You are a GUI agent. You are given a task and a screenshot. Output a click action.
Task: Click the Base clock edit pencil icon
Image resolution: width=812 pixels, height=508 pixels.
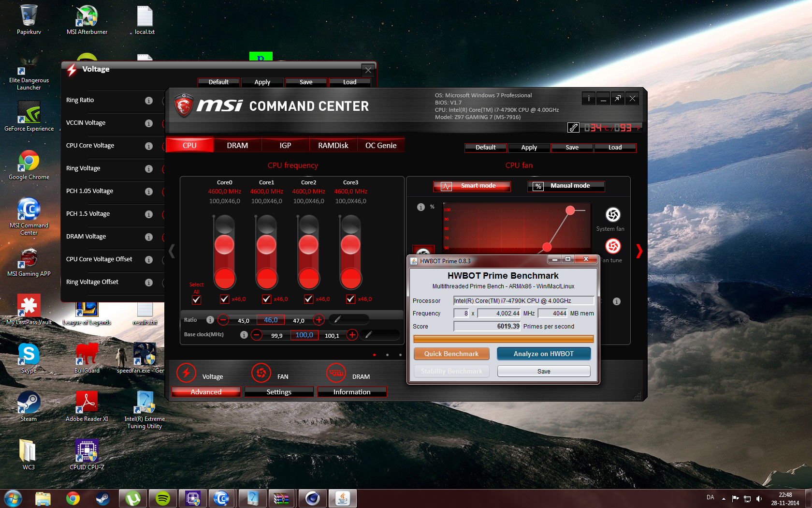[x=369, y=335]
